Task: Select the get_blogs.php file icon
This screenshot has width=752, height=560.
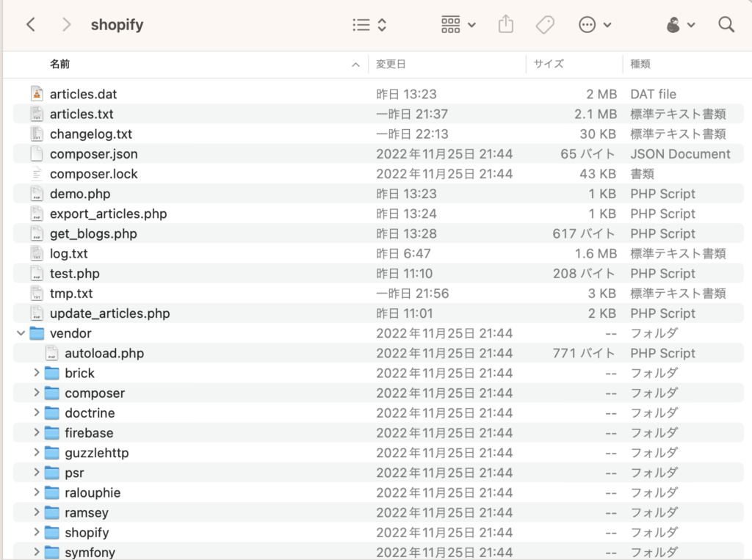Action: click(x=37, y=233)
